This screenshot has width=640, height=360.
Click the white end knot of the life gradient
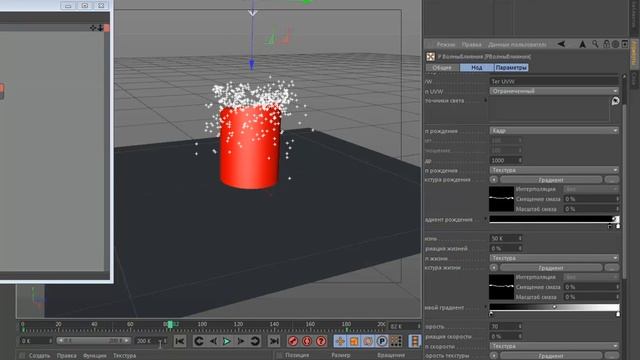tap(618, 314)
